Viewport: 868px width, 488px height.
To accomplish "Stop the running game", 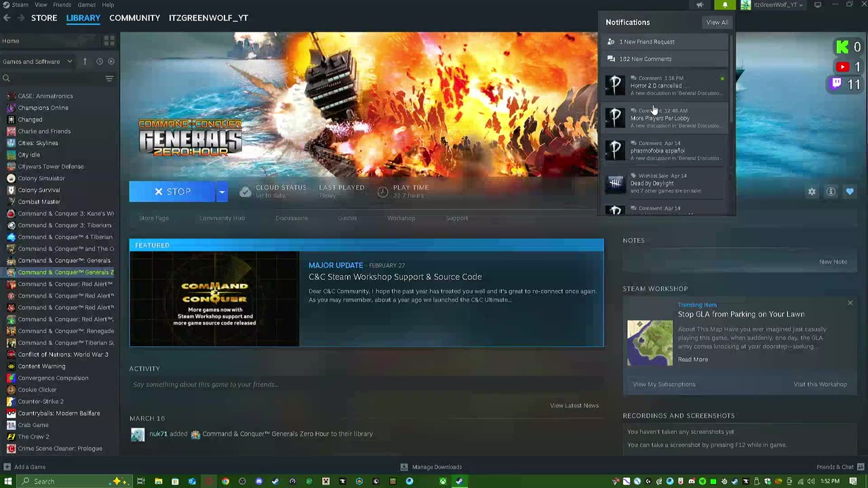I will click(x=172, y=192).
